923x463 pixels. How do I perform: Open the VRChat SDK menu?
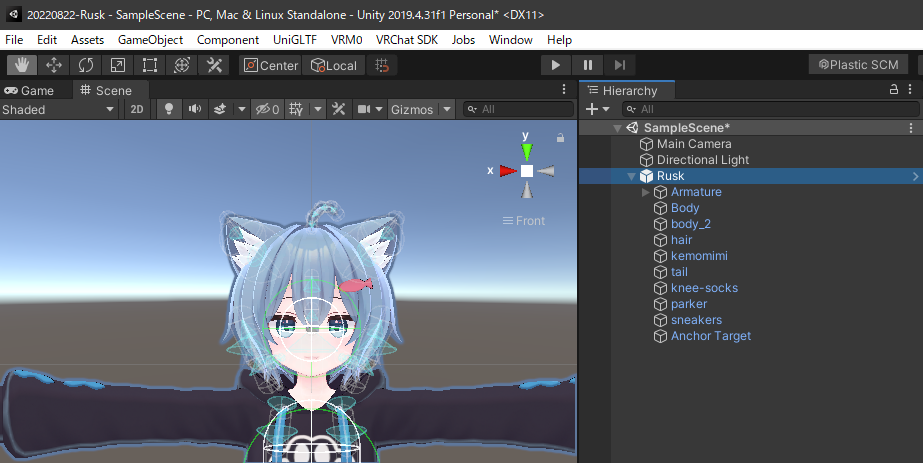[407, 40]
